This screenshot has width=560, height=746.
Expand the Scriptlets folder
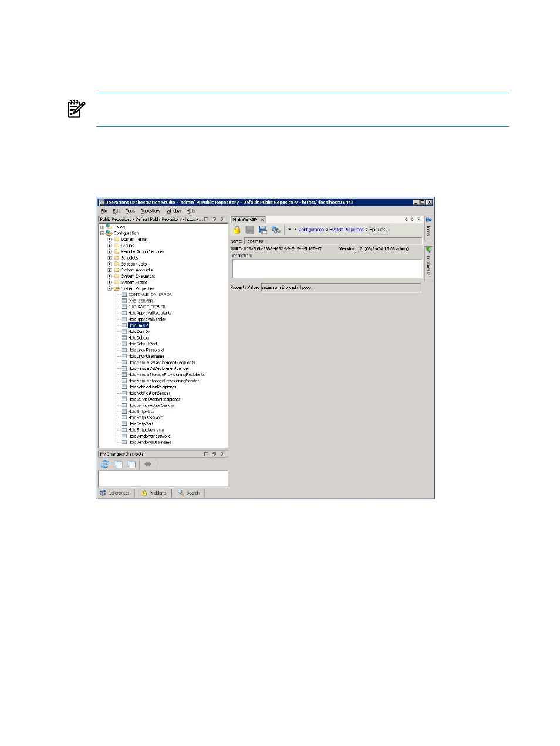coord(109,258)
